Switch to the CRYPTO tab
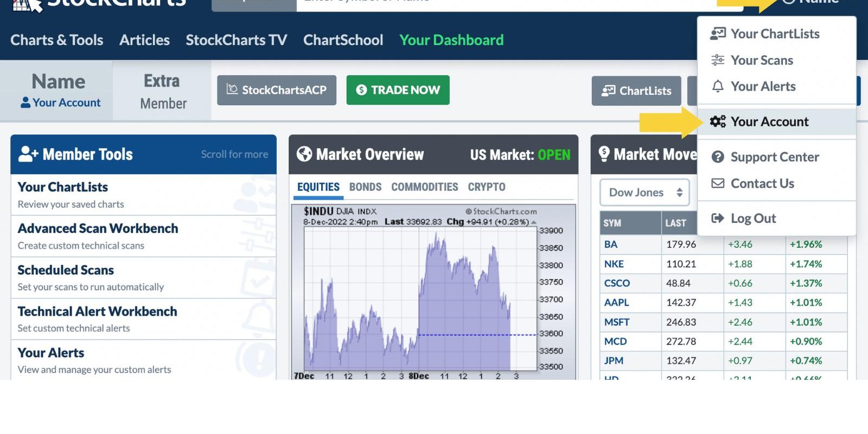This screenshot has height=434, width=868. click(x=487, y=187)
